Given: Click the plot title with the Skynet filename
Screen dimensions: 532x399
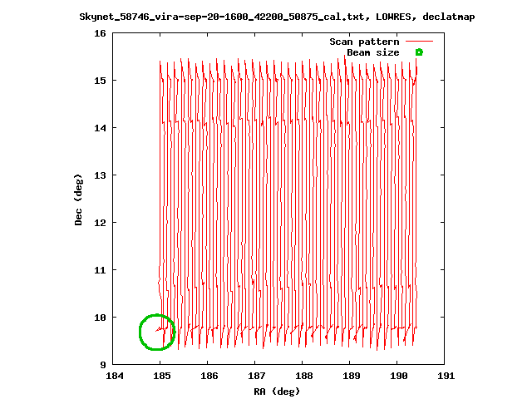Looking at the screenshot, I should [277, 17].
